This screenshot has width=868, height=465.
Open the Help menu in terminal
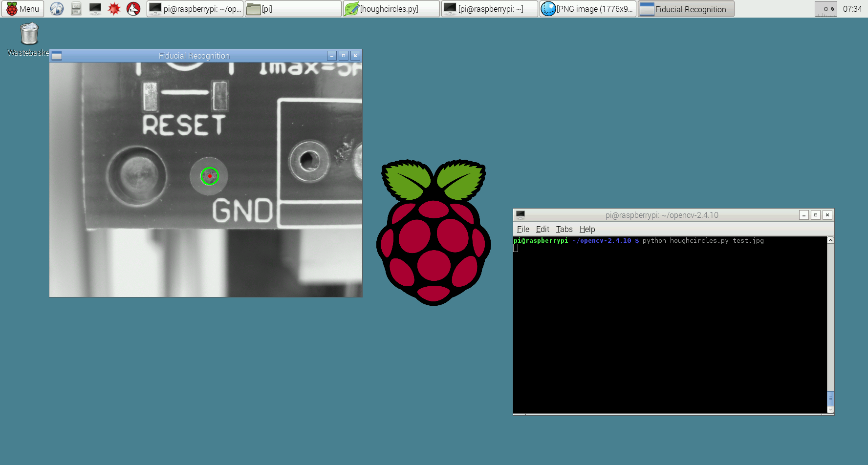tap(587, 229)
